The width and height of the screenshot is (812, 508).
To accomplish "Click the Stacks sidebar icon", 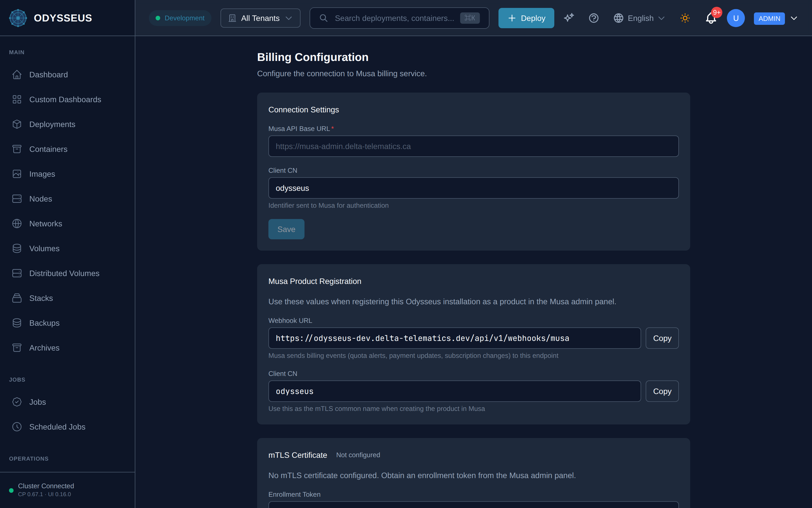I will point(17,298).
